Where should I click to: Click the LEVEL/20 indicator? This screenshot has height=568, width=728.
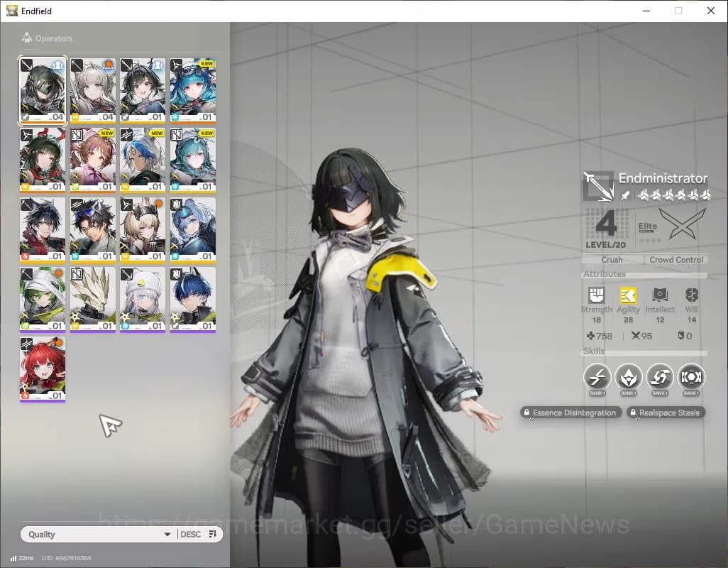coord(605,245)
